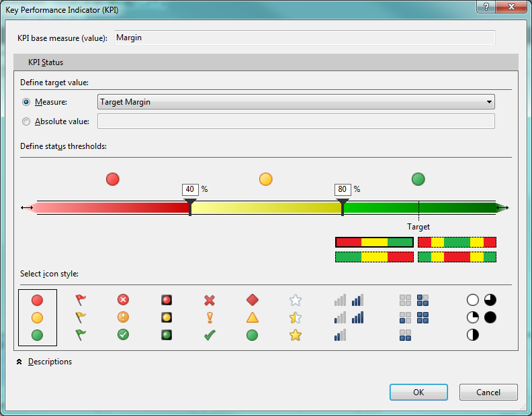Select the signal bars icon style
Image resolution: width=532 pixels, height=416 pixels.
point(349,317)
